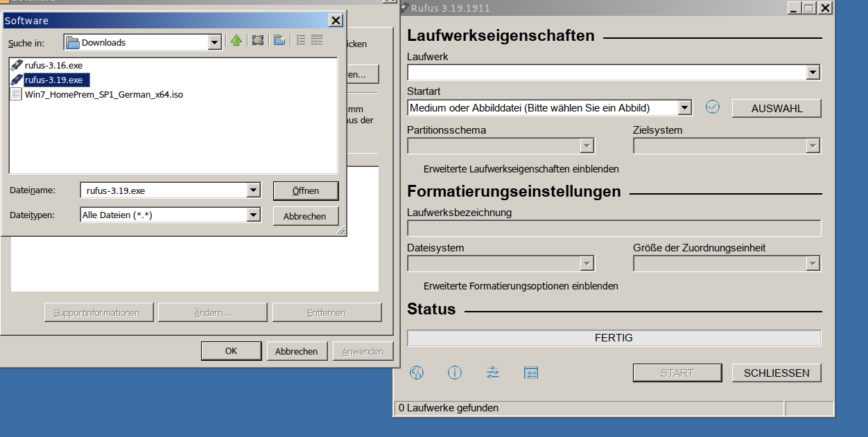Screen dimensions: 868x437
Task: Click the SCHLIESSEN button
Action: pyautogui.click(x=776, y=373)
